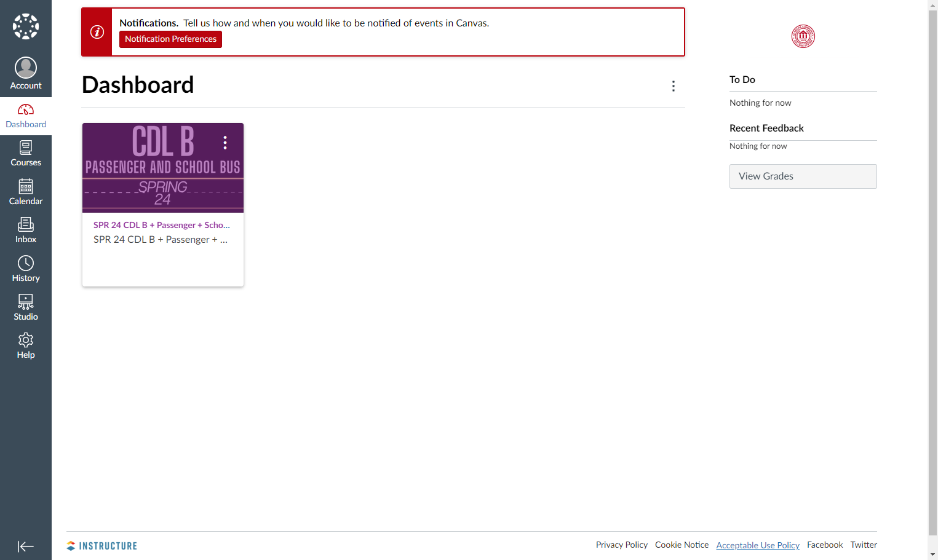
Task: Go to Dashboard in sidebar
Action: click(x=26, y=116)
